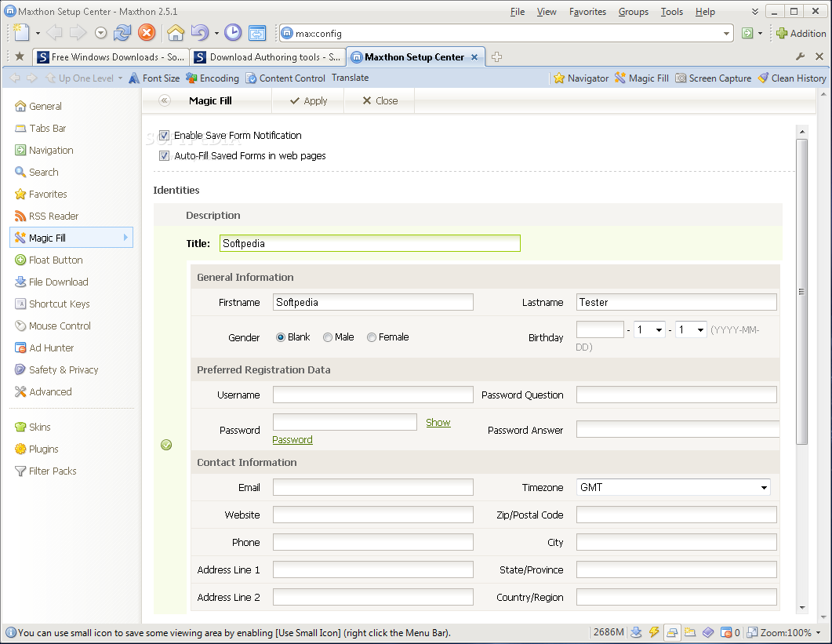Click the Title input field
The image size is (832, 644).
pyautogui.click(x=370, y=243)
